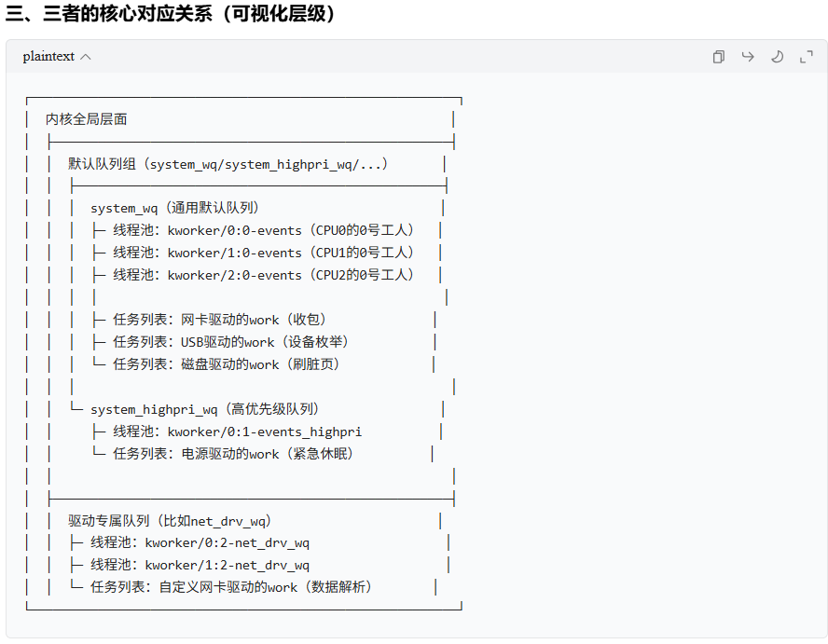Click text 内核全局层面

86,119
